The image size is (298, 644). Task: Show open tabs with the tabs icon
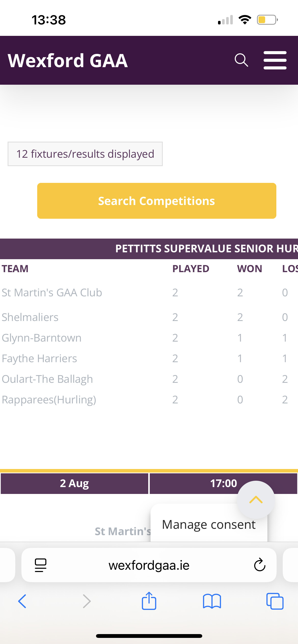[275, 601]
